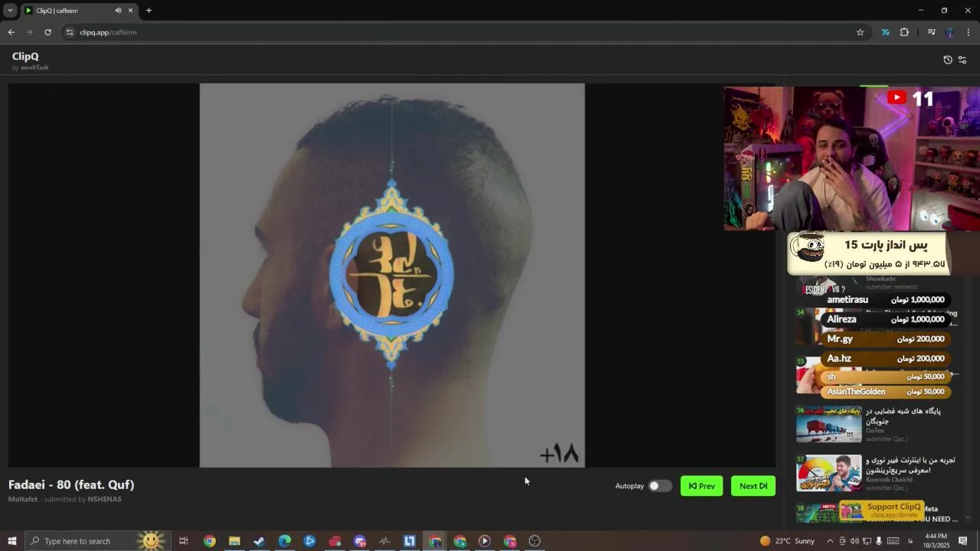Open clock showing 4:44 PM
Viewport: 980px width, 551px height.
pos(936,541)
